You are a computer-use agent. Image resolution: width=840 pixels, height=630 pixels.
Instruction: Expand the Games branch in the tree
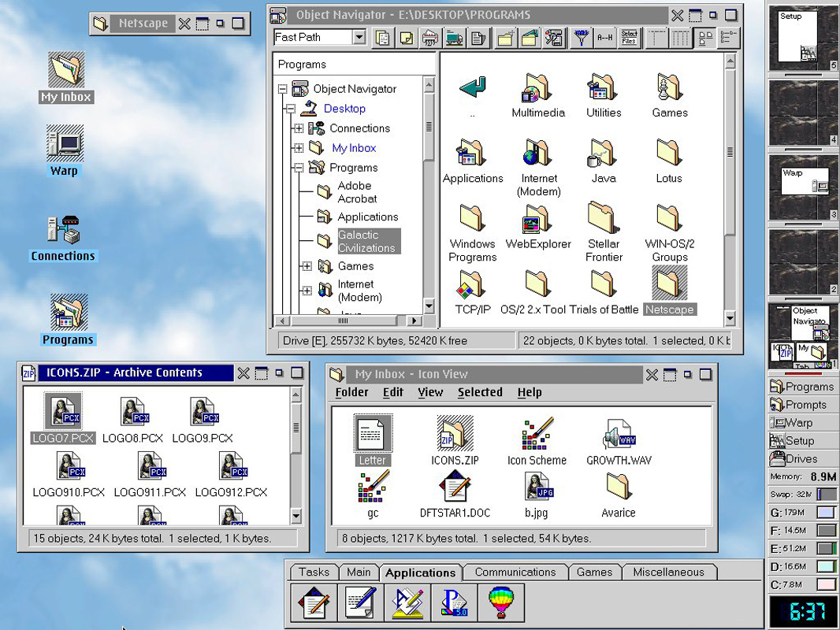(307, 266)
